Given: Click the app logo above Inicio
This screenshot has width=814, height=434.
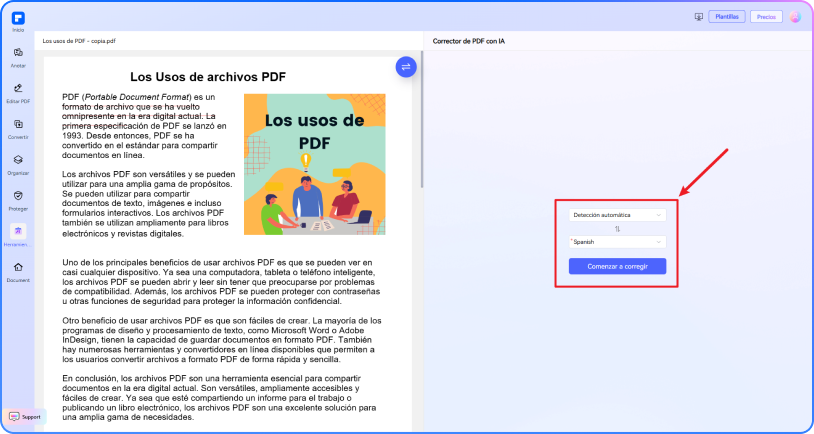Looking at the screenshot, I should (18, 18).
